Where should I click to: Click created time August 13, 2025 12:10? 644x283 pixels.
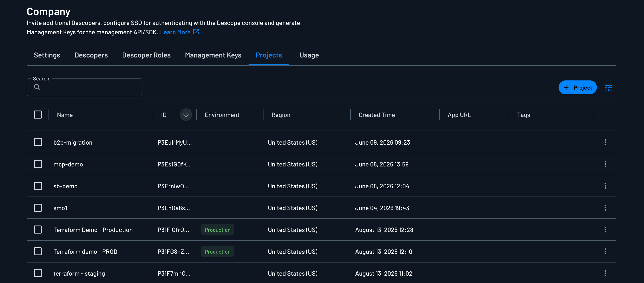point(383,251)
